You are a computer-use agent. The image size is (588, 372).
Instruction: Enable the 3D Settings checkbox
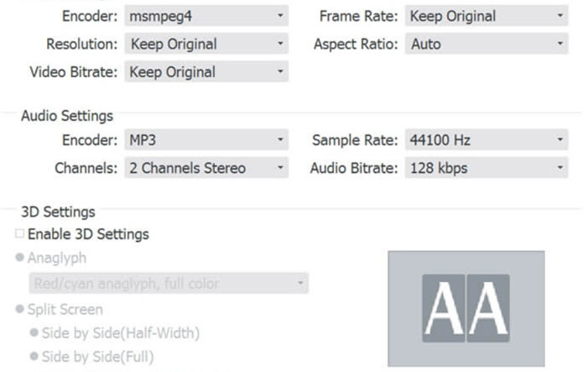pyautogui.click(x=20, y=234)
